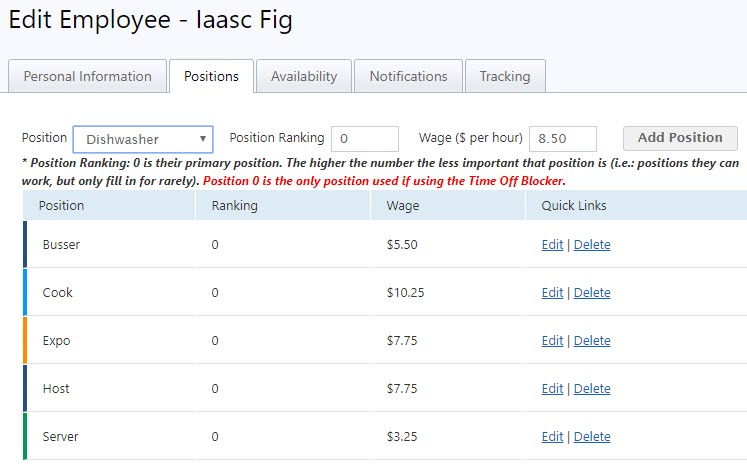Delete the Server position
Screen dimensions: 747x470
592,437
